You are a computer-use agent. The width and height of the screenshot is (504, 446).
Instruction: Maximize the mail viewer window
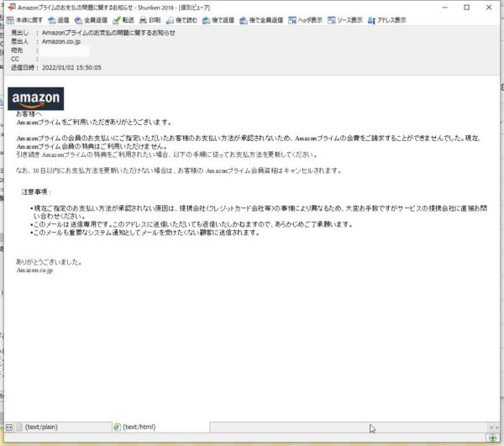467,7
